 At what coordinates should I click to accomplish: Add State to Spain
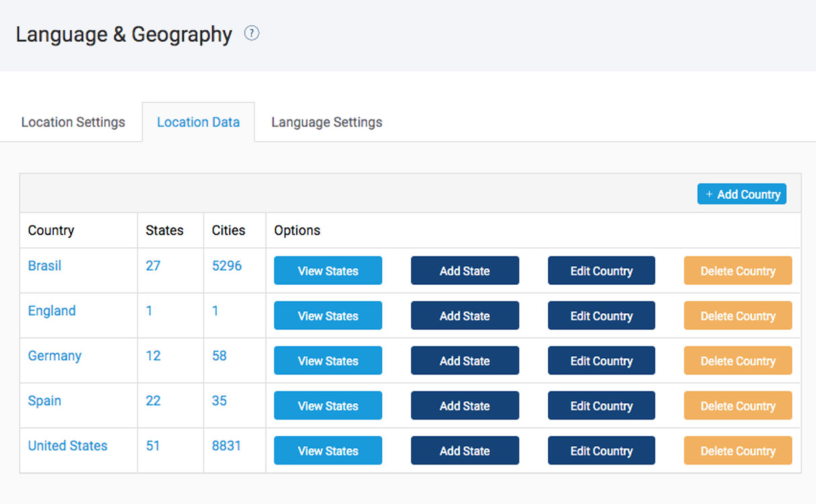(x=464, y=406)
